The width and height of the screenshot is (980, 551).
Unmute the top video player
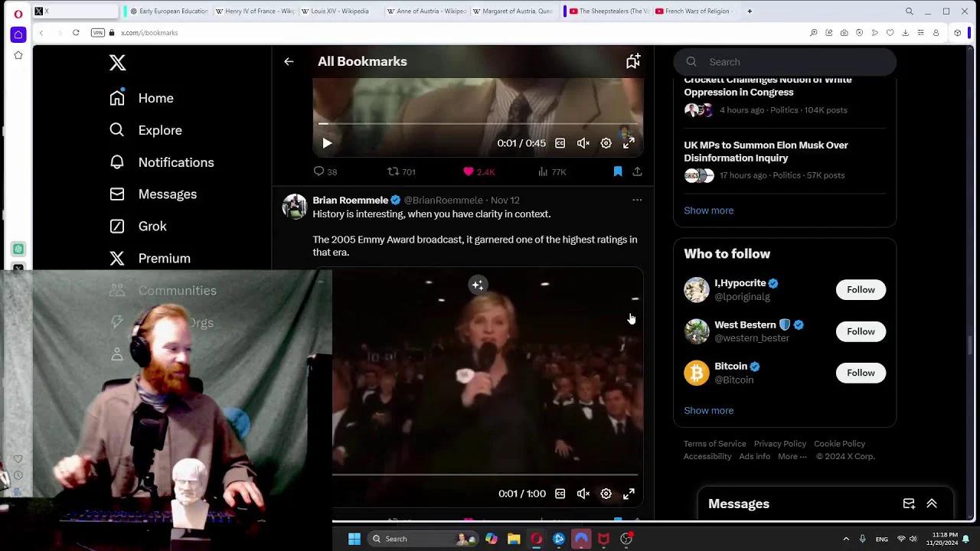tap(583, 143)
